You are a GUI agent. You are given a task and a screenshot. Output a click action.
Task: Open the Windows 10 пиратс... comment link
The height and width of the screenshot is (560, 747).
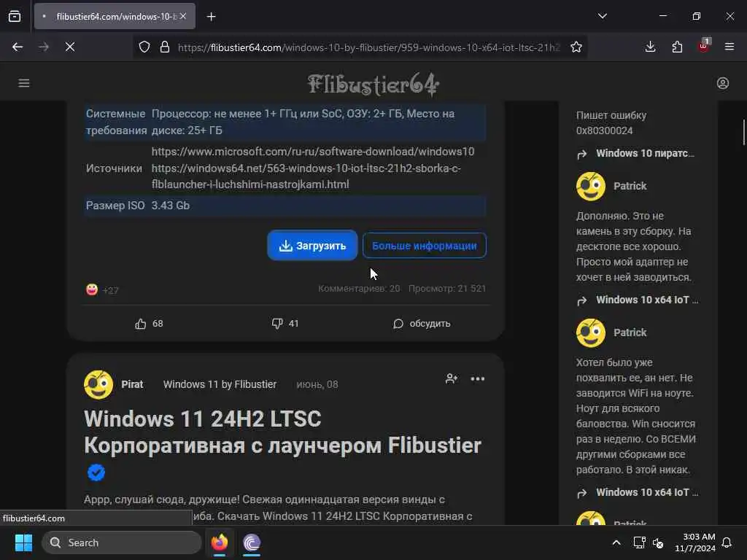(645, 153)
